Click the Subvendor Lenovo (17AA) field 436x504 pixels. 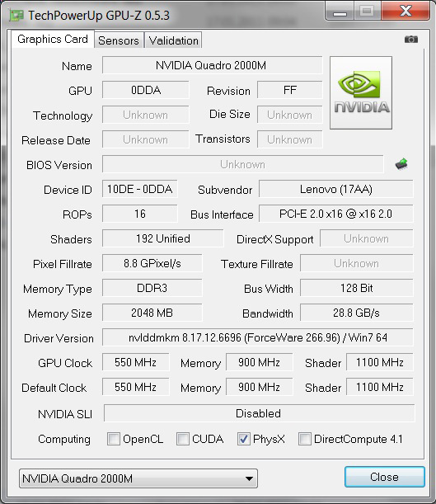pos(335,189)
